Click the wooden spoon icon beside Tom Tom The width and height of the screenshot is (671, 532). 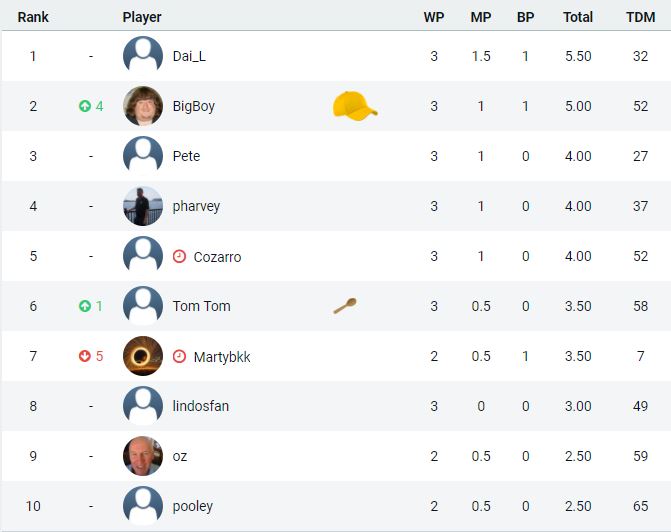tap(345, 306)
